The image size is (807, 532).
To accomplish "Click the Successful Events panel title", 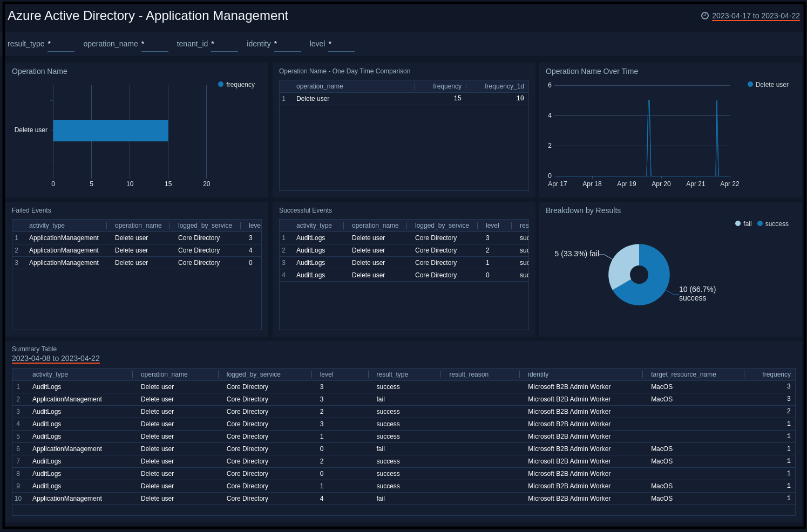I will pos(306,210).
